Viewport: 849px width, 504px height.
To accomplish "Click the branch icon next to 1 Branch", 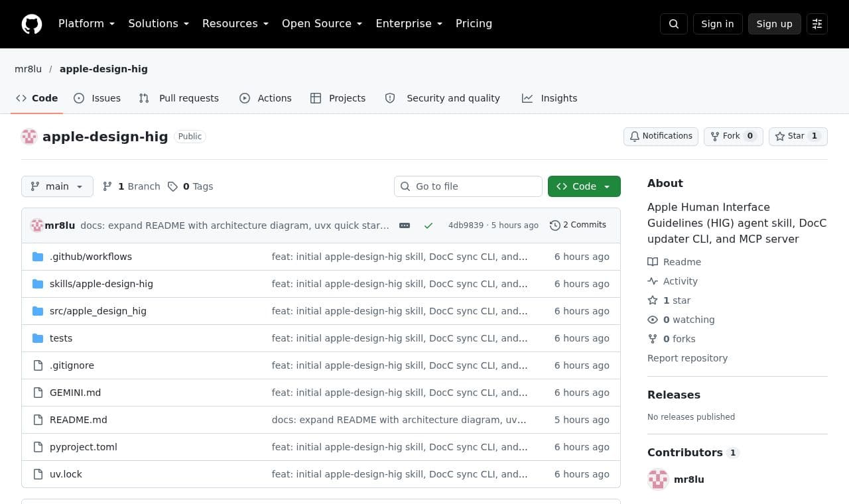I will 107,186.
